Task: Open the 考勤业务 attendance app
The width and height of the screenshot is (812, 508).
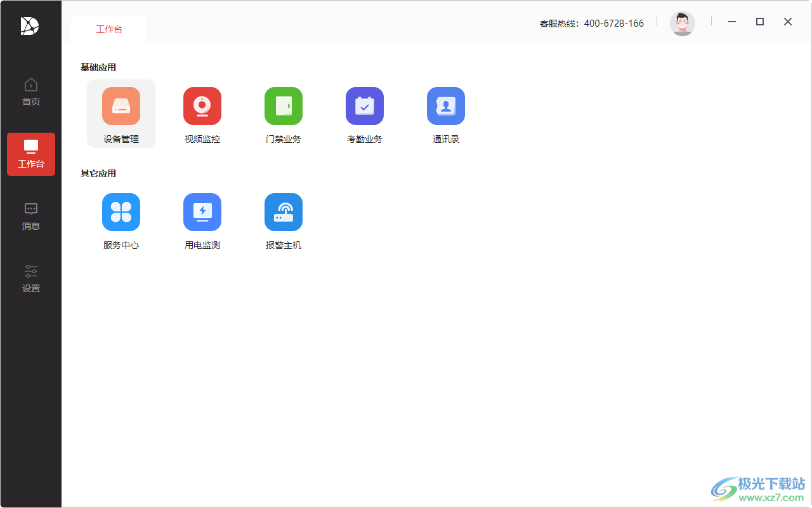Action: coord(365,114)
